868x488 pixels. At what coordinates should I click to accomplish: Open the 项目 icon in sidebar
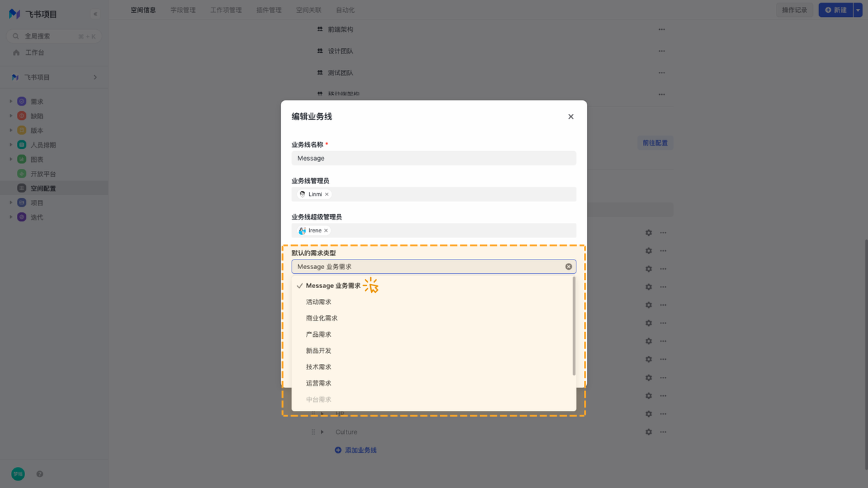click(x=22, y=203)
